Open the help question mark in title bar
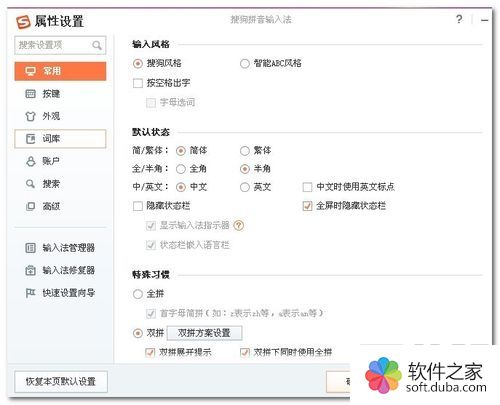The height and width of the screenshot is (405, 500). (459, 19)
